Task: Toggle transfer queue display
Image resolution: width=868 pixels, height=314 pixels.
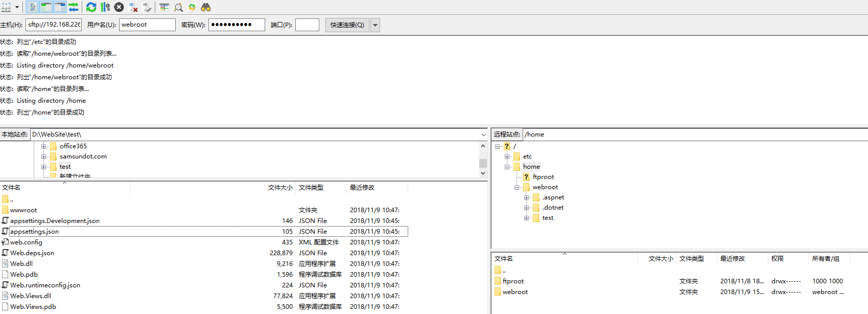Action: click(x=74, y=7)
